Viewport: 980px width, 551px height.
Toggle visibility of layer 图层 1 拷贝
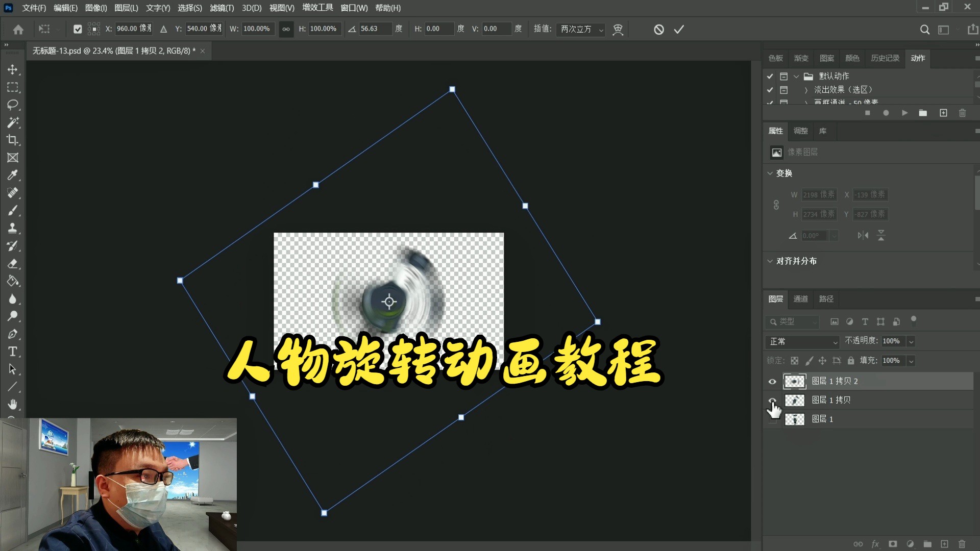pyautogui.click(x=772, y=400)
